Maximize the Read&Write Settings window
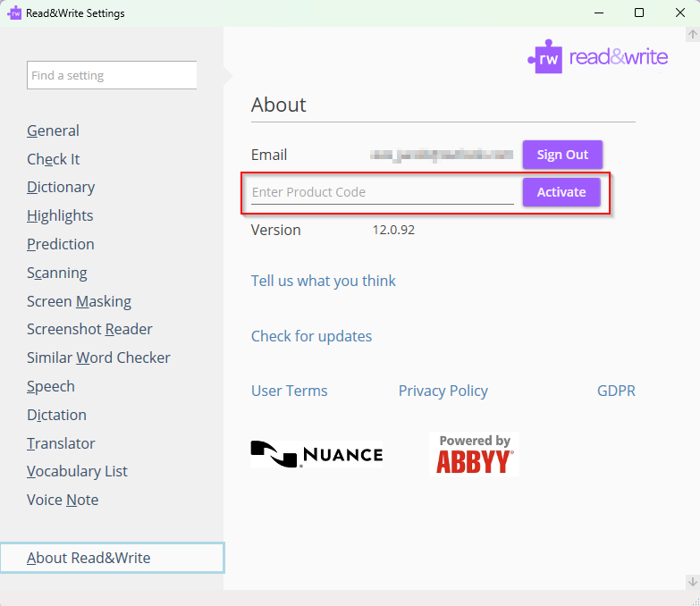Viewport: 700px width, 606px height. coord(639,13)
